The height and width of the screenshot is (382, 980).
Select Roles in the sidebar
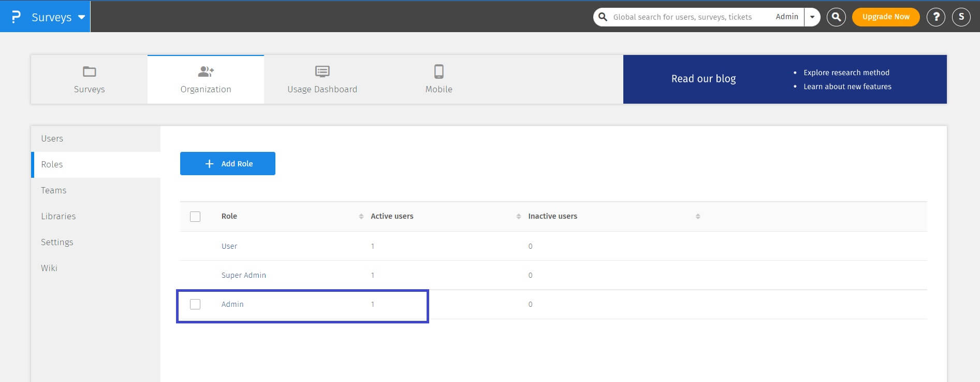[96, 165]
